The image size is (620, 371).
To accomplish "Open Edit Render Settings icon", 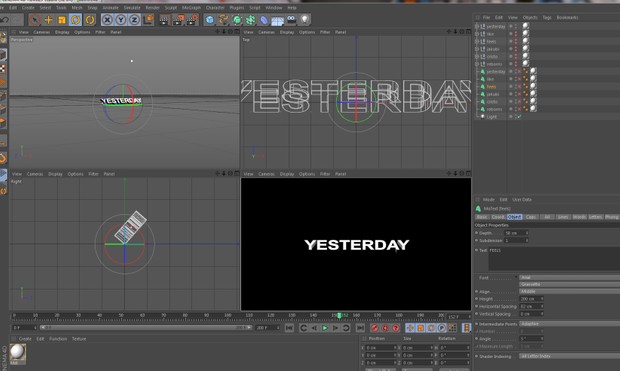I will coord(192,19).
